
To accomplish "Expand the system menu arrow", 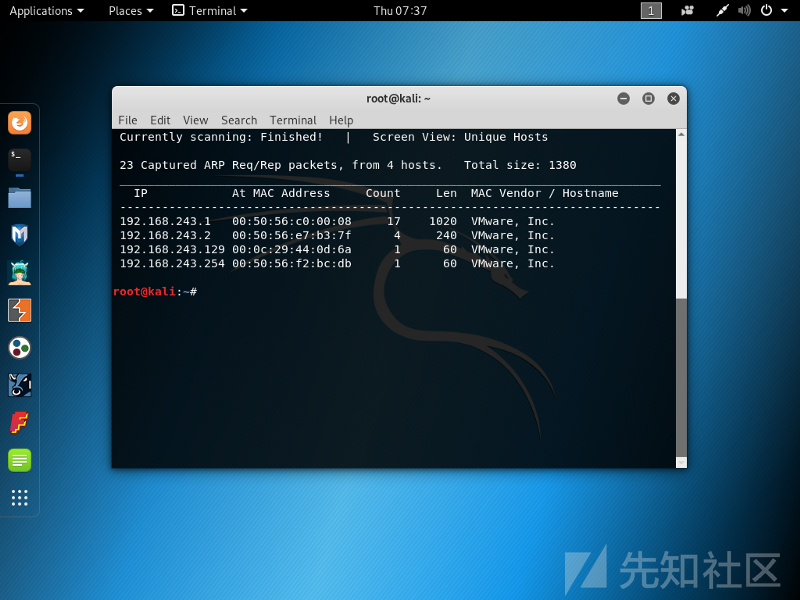I will [x=784, y=11].
